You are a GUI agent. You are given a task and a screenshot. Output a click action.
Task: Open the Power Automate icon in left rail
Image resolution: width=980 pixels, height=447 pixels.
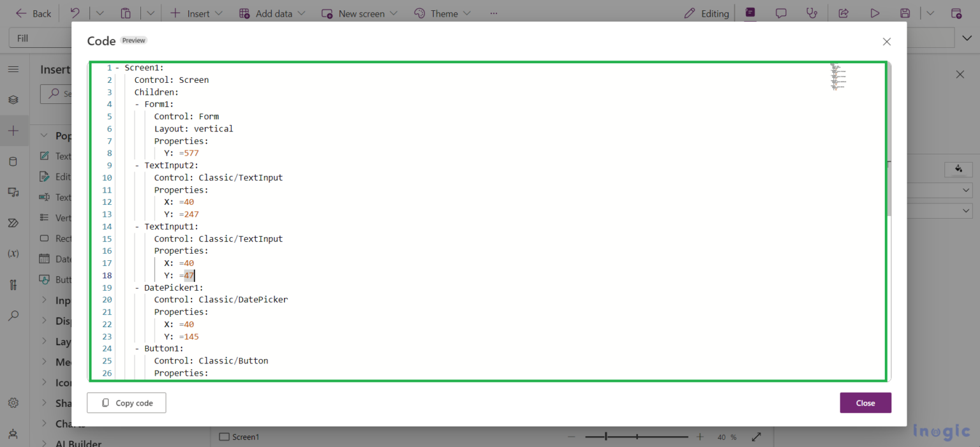(13, 223)
